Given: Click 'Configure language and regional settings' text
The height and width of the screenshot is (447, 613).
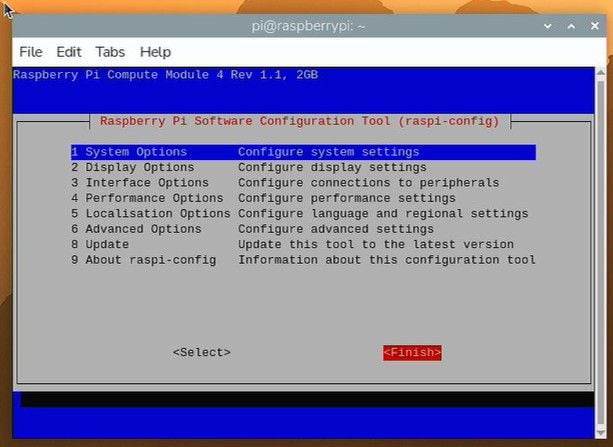Looking at the screenshot, I should tap(383, 214).
